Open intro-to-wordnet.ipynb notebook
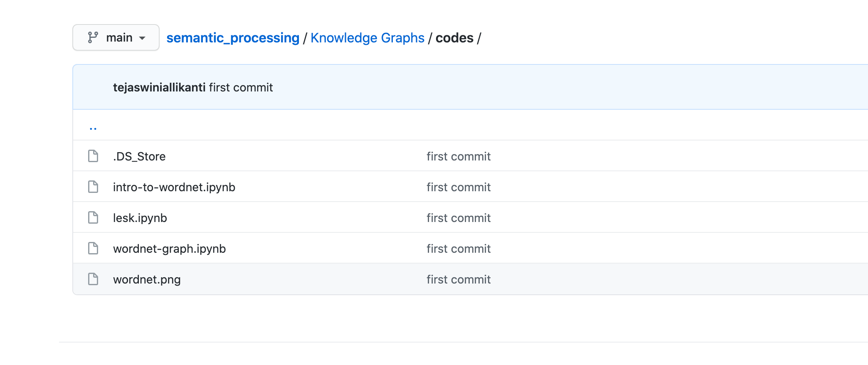Image resolution: width=868 pixels, height=365 pixels. (x=174, y=187)
